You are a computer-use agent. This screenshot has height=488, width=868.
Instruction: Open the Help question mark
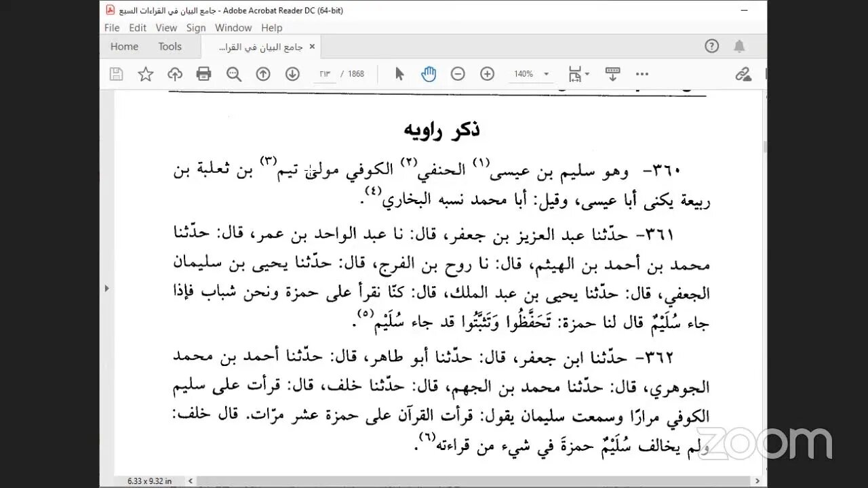tap(711, 46)
